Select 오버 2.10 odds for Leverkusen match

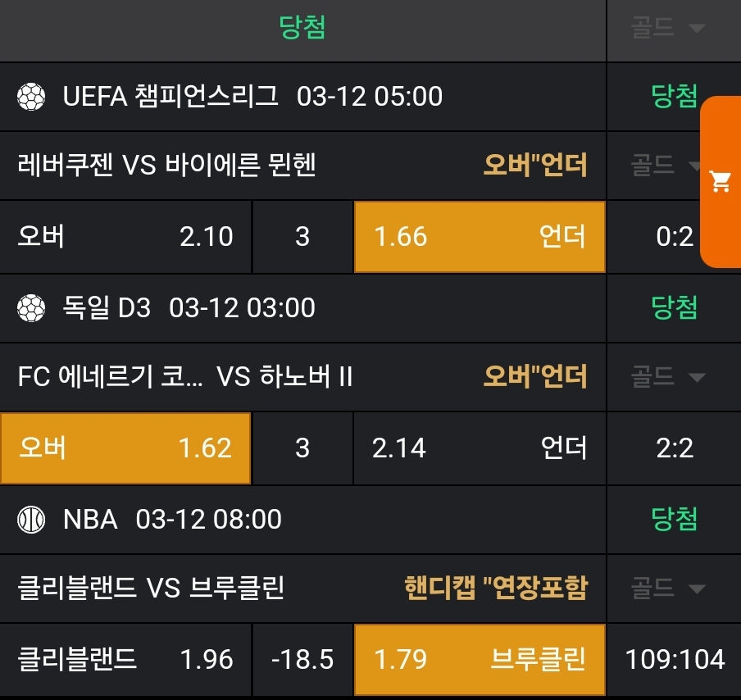(x=125, y=237)
